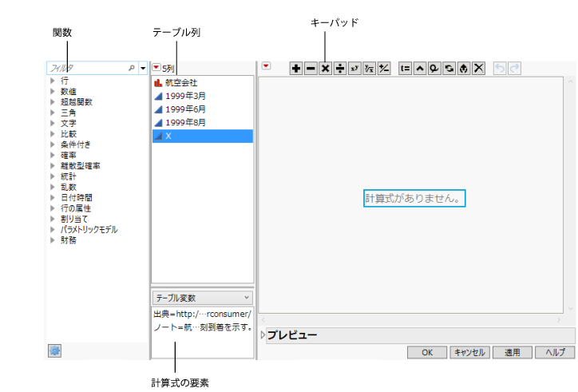The width and height of the screenshot is (578, 392).
Task: Click the delete expression (X) keypad button
Action: (478, 68)
